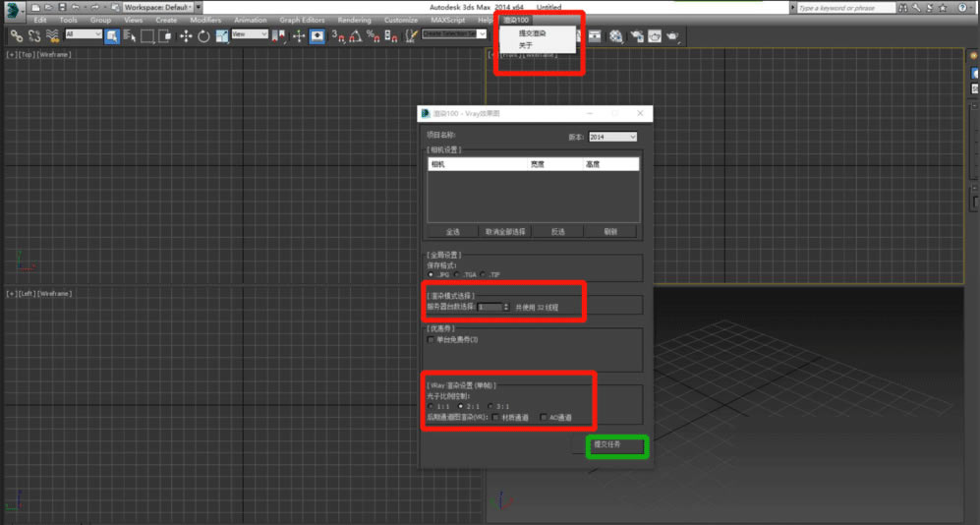Image resolution: width=980 pixels, height=525 pixels.
Task: Click the Select Object arrow tool
Action: coord(112,36)
